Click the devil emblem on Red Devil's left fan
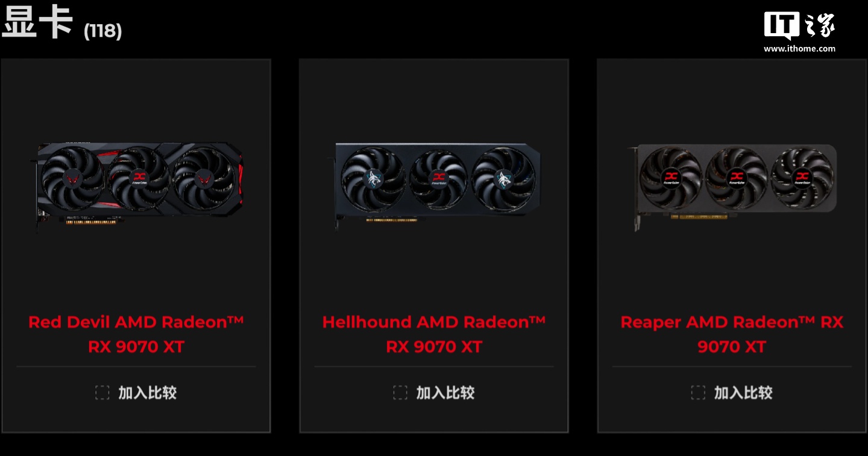 click(74, 178)
